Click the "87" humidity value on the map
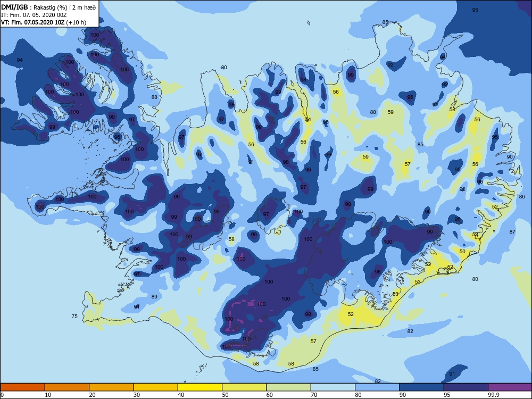This screenshot has height=399, width=532. [512, 232]
